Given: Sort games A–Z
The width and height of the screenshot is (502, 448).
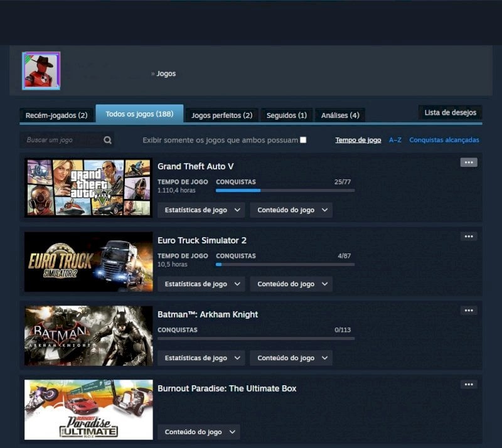Looking at the screenshot, I should (395, 140).
